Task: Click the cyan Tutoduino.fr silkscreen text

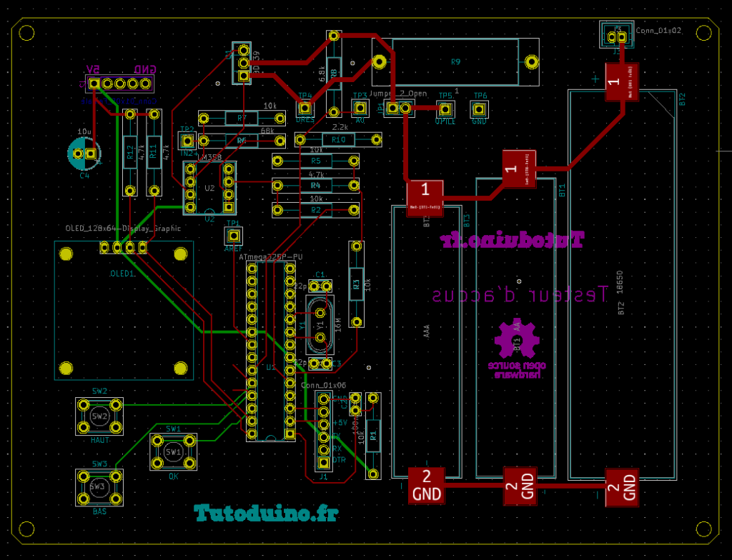Action: point(266,513)
